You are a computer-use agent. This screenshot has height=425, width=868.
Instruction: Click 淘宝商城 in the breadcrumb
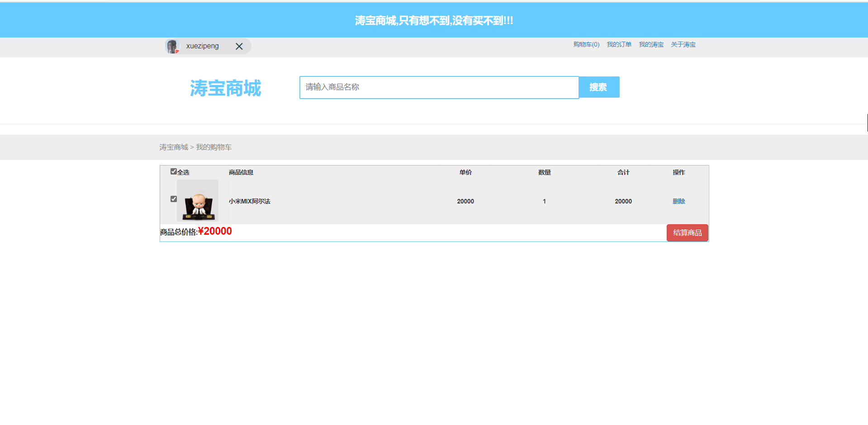[x=174, y=147]
